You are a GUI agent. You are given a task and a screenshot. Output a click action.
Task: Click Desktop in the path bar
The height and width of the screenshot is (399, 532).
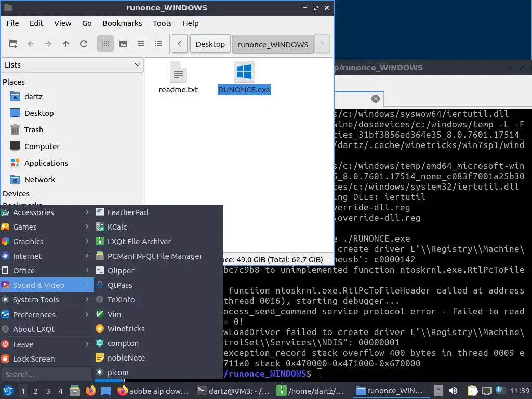click(x=210, y=44)
